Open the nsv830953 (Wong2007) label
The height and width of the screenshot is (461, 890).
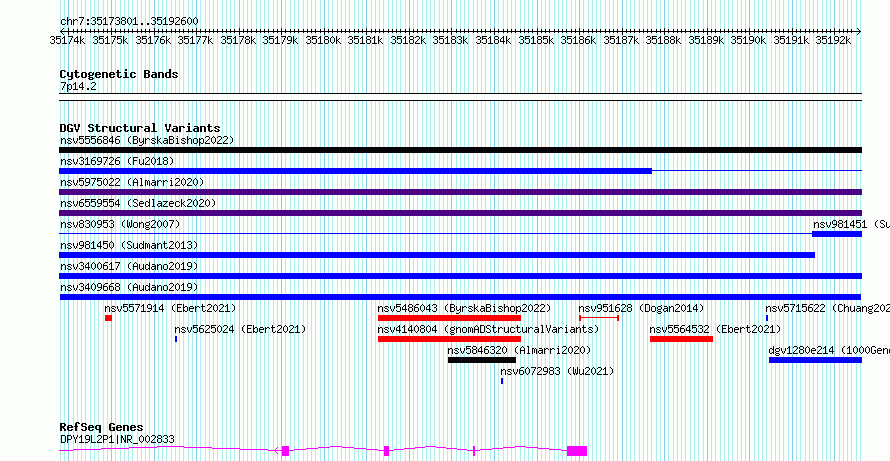(x=120, y=224)
